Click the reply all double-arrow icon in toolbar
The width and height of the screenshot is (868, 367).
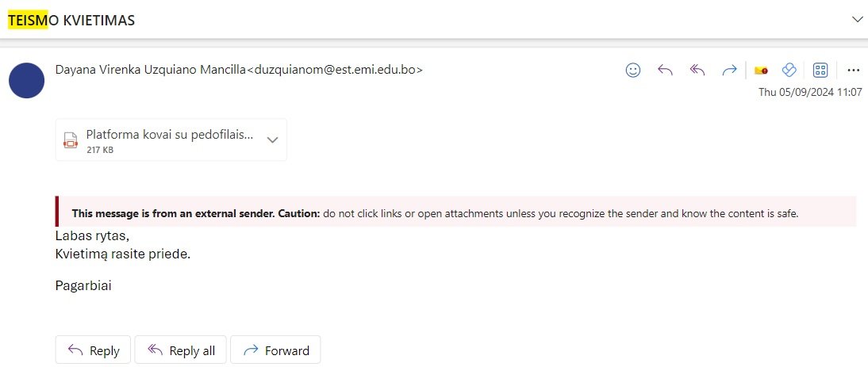tap(697, 70)
